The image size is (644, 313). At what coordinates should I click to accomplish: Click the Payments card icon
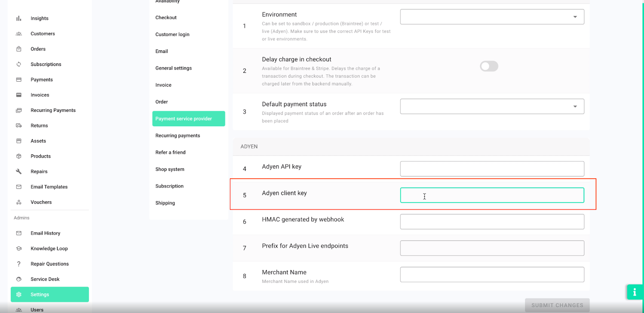[x=19, y=80]
